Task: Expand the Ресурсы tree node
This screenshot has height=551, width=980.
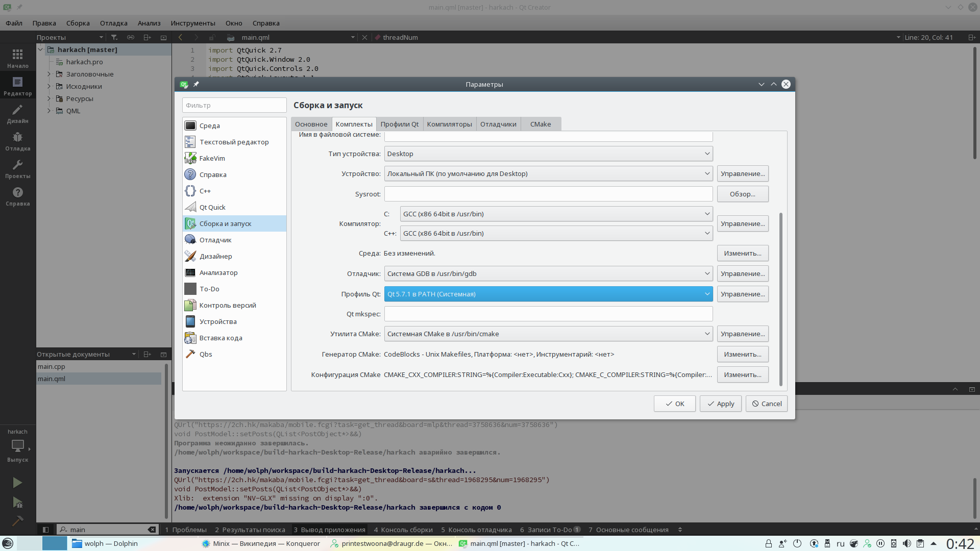Action: pos(49,98)
